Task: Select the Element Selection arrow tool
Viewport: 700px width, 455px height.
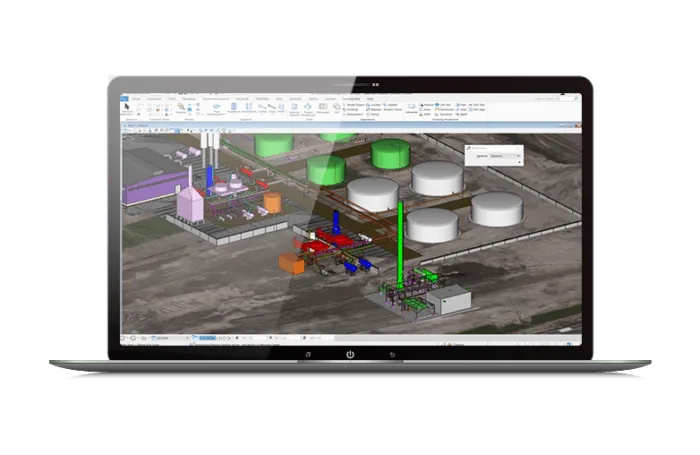Action: (x=127, y=107)
